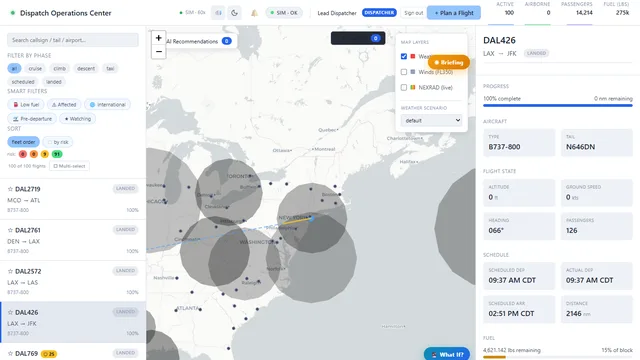Sign out of the dispatcher account
This screenshot has height=360, width=640.
(413, 13)
